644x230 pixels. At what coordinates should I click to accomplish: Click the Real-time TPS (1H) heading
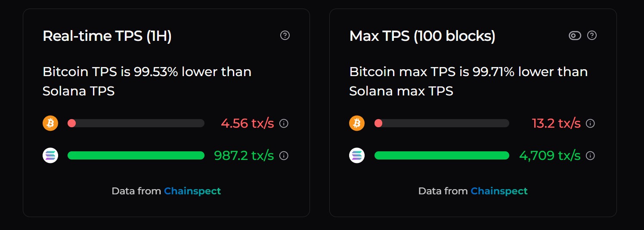tap(107, 36)
